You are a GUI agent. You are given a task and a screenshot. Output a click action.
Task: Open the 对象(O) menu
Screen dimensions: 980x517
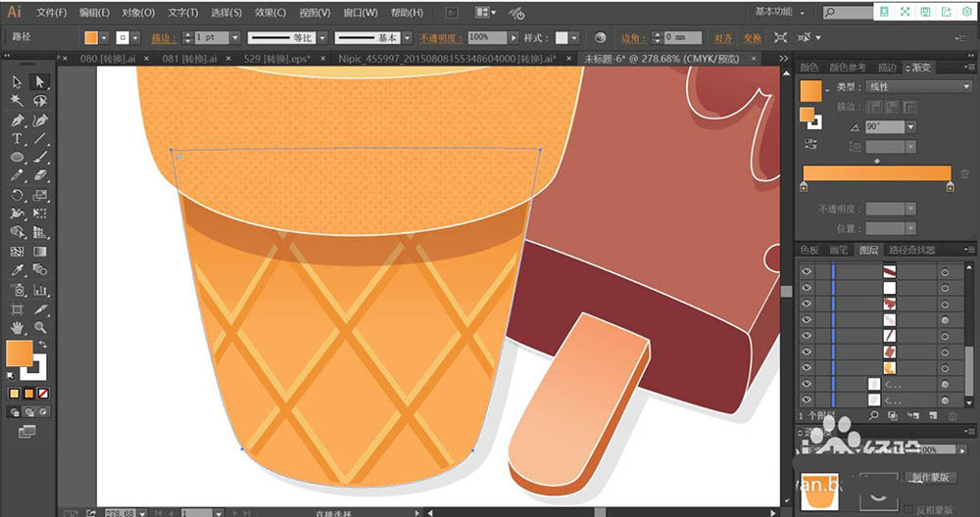click(138, 13)
